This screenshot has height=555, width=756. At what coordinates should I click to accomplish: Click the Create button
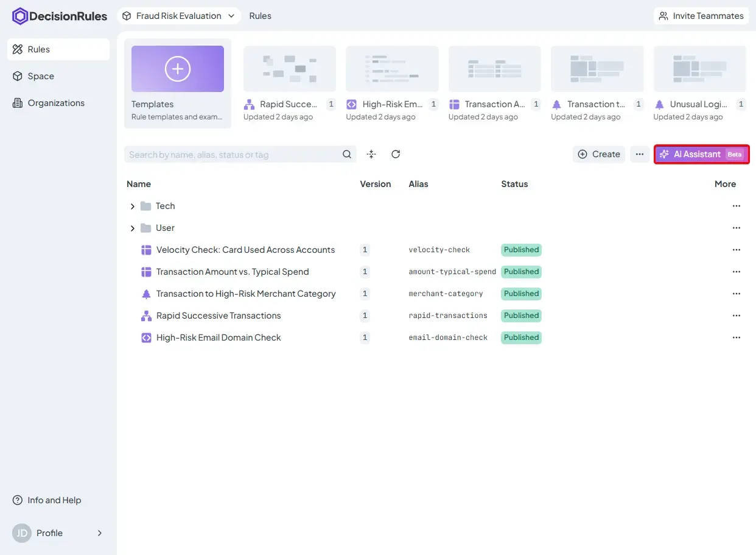click(x=599, y=154)
